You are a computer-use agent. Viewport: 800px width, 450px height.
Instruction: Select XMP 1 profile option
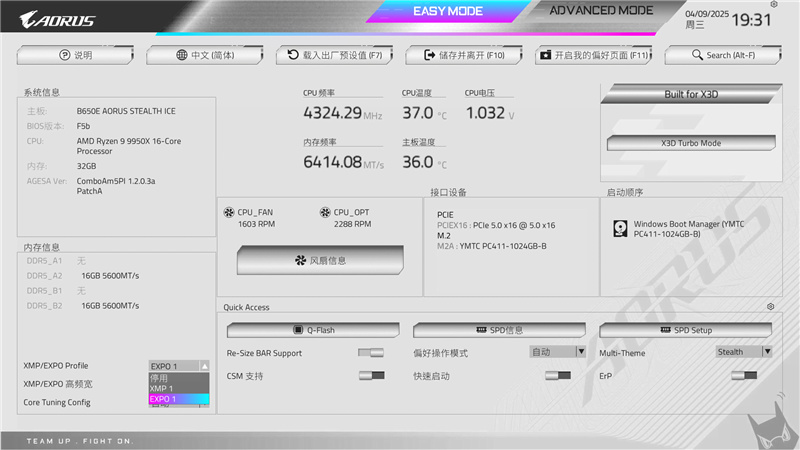pos(179,388)
